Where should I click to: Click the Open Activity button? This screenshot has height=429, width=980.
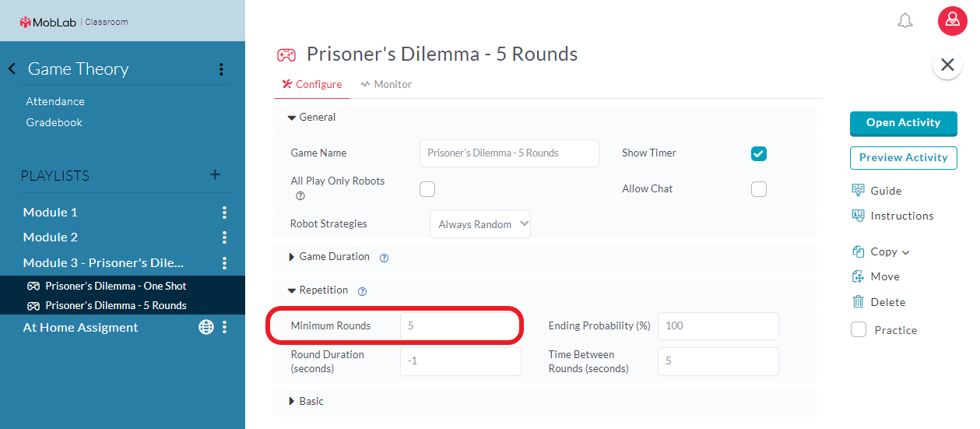(x=903, y=123)
